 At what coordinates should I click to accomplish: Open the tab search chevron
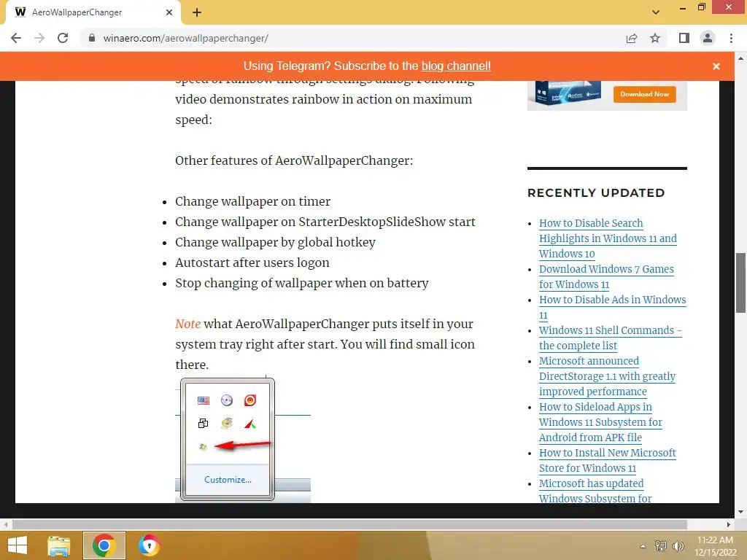pyautogui.click(x=656, y=12)
